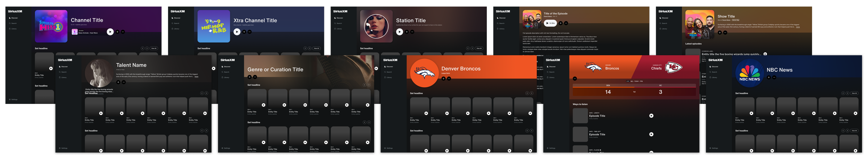Click the SiriusXM Hits 1 channel artwork
The height and width of the screenshot is (160, 868).
click(51, 26)
